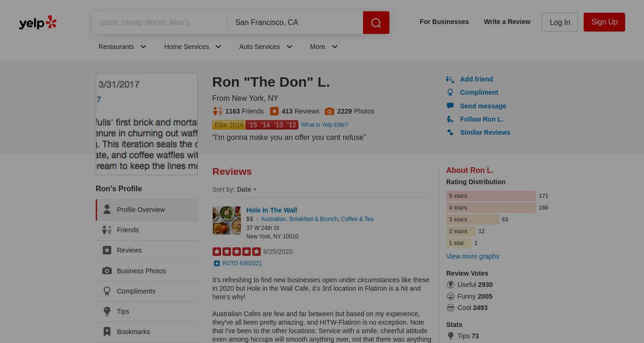This screenshot has width=644, height=343.
Task: Click the five-star review rating
Action: pyautogui.click(x=237, y=252)
